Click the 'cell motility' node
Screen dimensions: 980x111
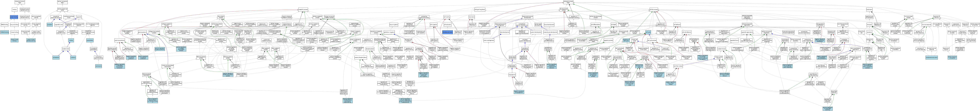pyautogui.click(x=447, y=17)
